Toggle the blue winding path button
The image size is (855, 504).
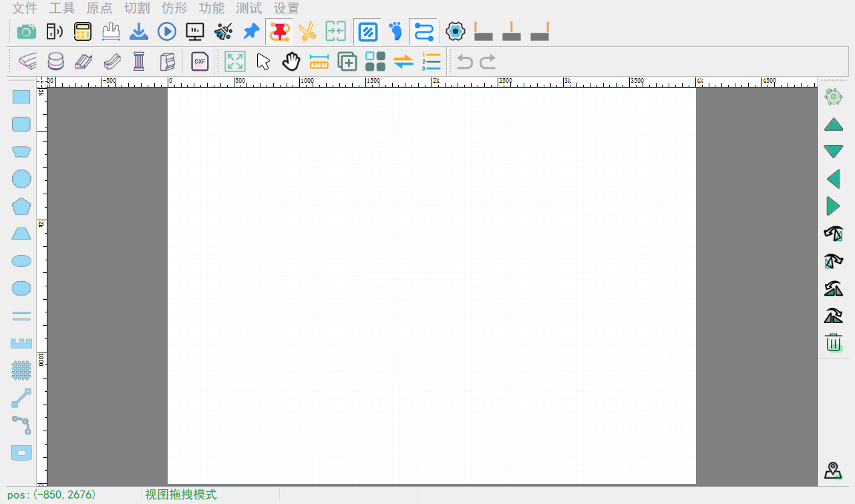point(423,31)
